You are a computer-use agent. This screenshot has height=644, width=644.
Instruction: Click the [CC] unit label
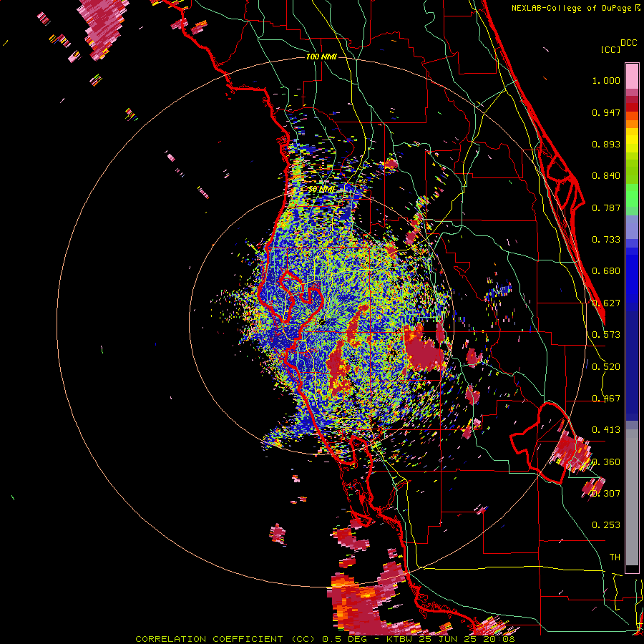[x=611, y=49]
